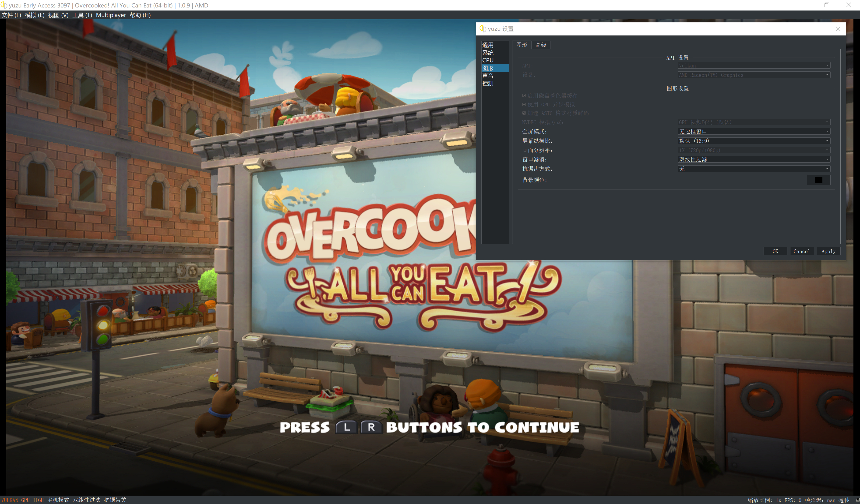This screenshot has height=504, width=860.
Task: Select 通用 in settings sidebar
Action: tap(495, 45)
